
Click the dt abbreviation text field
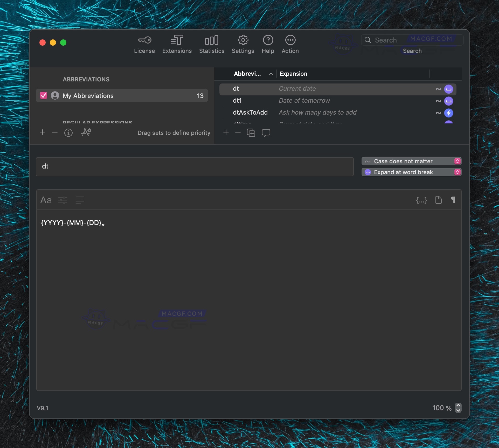(x=195, y=166)
